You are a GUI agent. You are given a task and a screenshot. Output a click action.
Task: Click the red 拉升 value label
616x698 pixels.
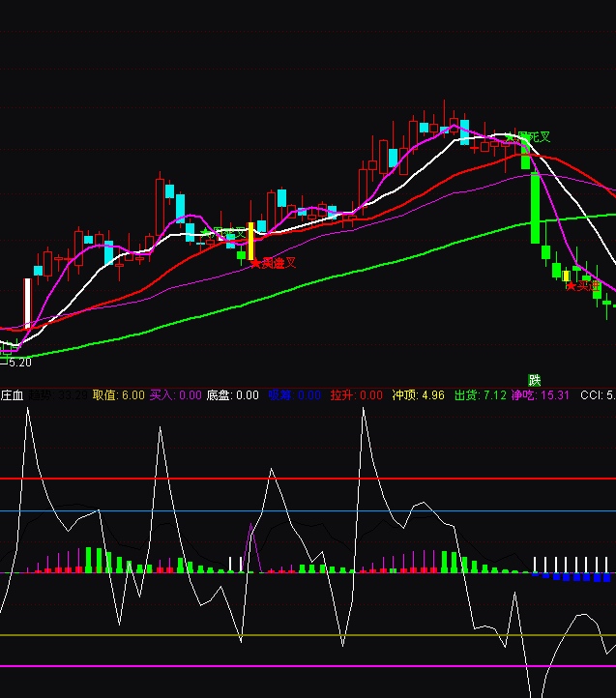point(356,395)
